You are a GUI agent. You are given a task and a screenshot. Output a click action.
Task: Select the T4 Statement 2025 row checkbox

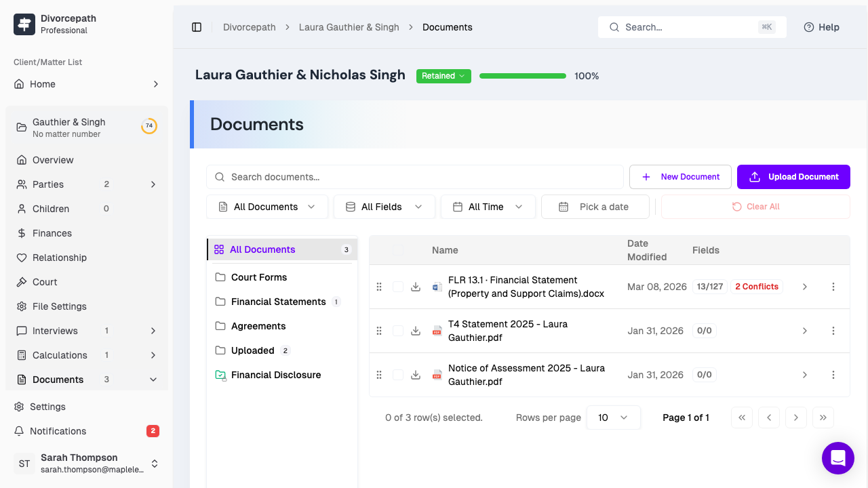(x=398, y=331)
